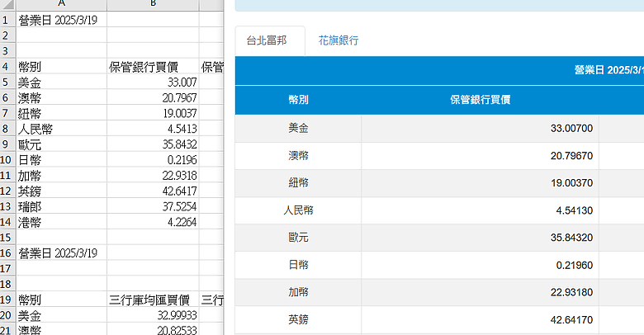The image size is (644, 335).
Task: Click the web value 4.54130
Action: (x=574, y=210)
